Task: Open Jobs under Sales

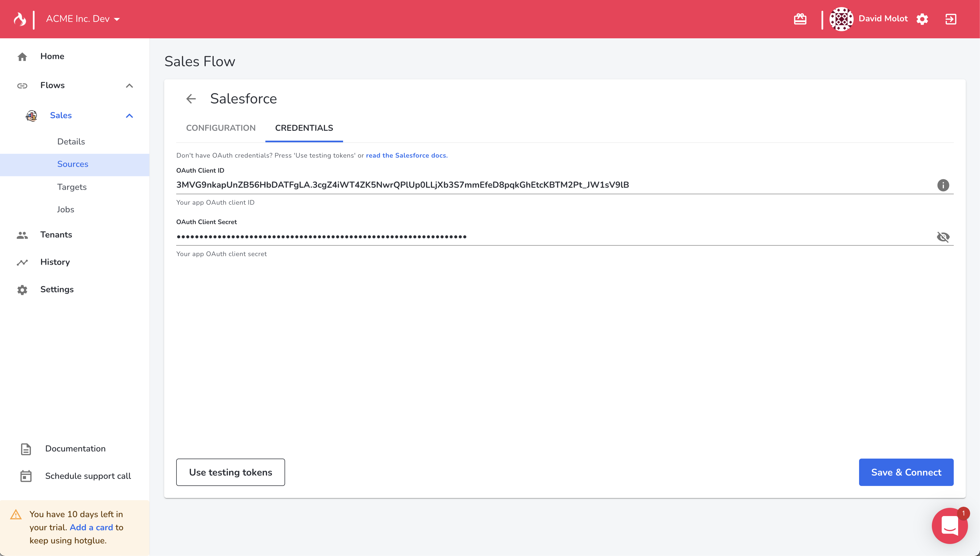Action: coord(65,209)
